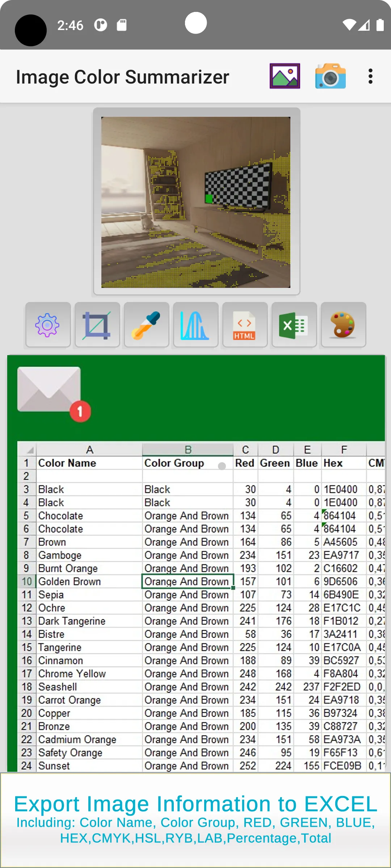Click the 'Copper' color name cell
Image resolution: width=391 pixels, height=868 pixels.
(x=89, y=713)
